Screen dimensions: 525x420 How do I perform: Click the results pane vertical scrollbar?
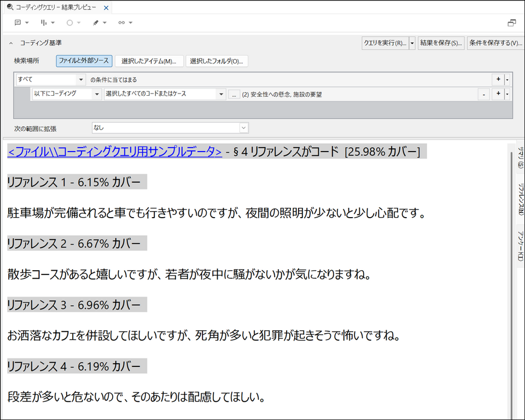click(511, 273)
